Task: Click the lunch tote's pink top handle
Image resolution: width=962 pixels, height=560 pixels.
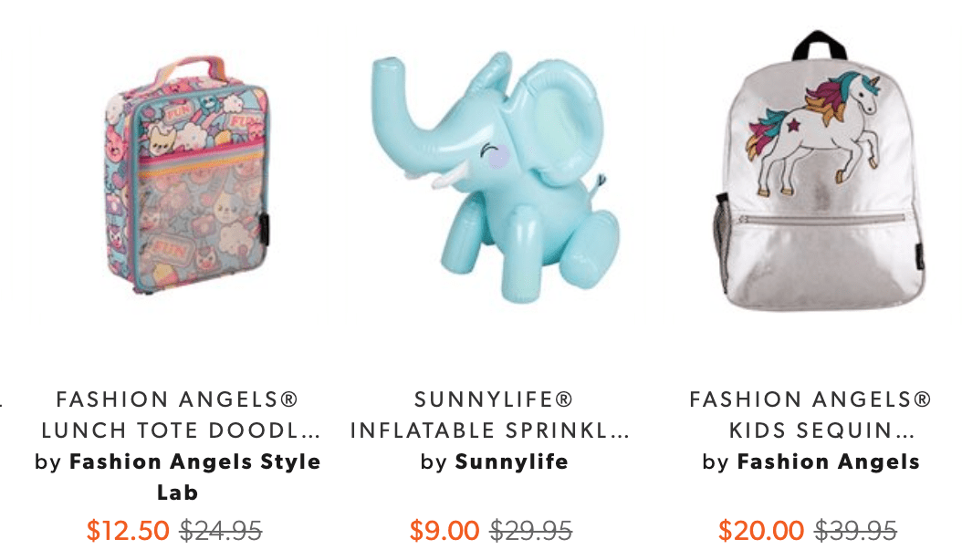Action: pos(189,72)
